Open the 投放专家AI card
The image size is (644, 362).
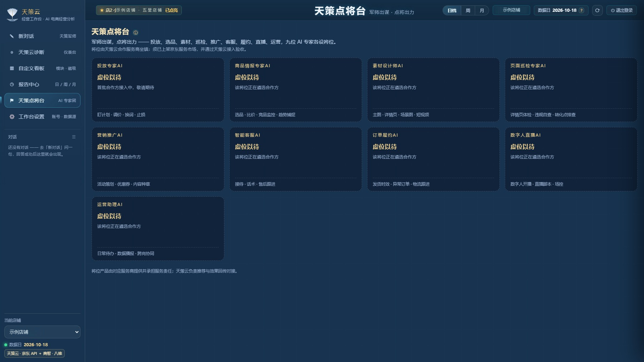tap(158, 90)
